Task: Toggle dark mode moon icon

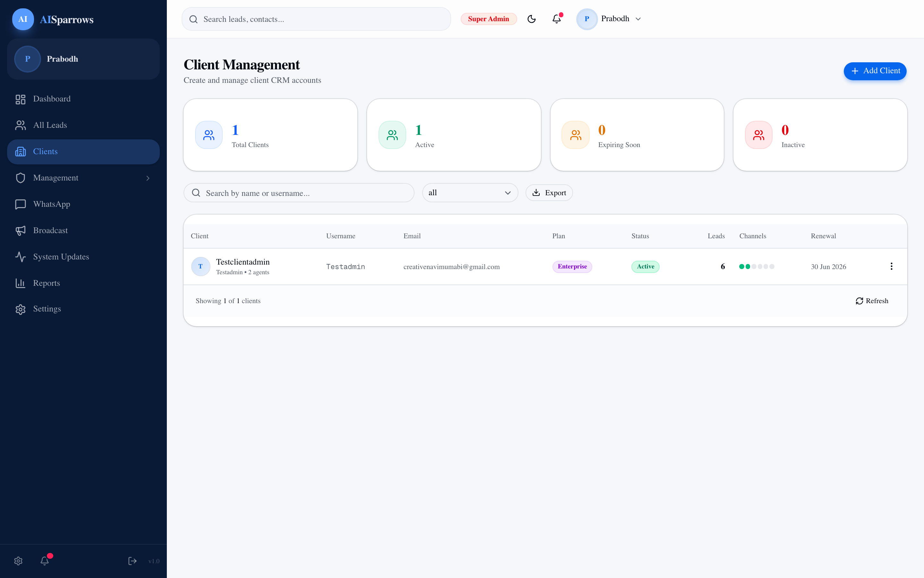Action: [x=532, y=19]
